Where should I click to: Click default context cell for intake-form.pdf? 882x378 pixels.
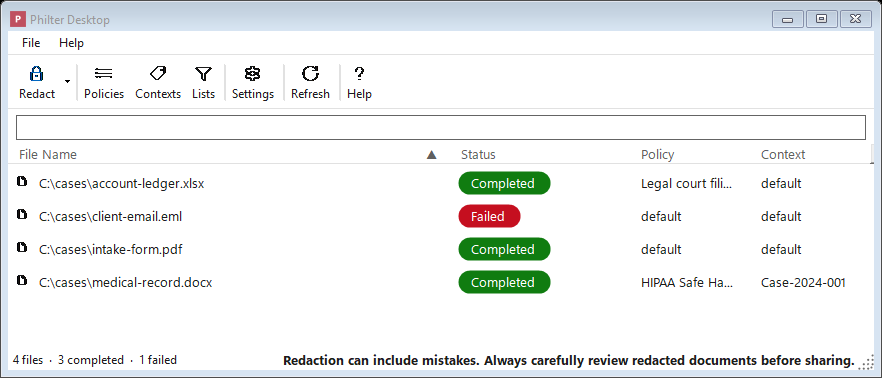point(781,249)
